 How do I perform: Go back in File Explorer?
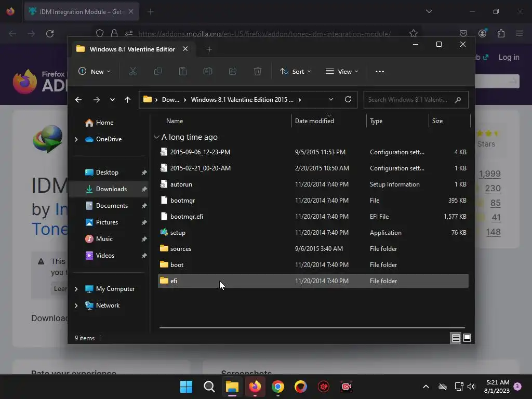[78, 100]
